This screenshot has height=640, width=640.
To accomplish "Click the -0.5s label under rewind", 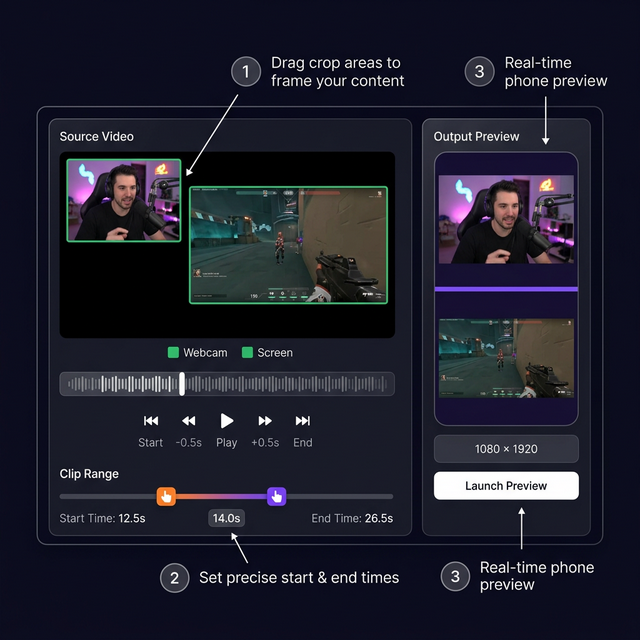I will pyautogui.click(x=189, y=442).
